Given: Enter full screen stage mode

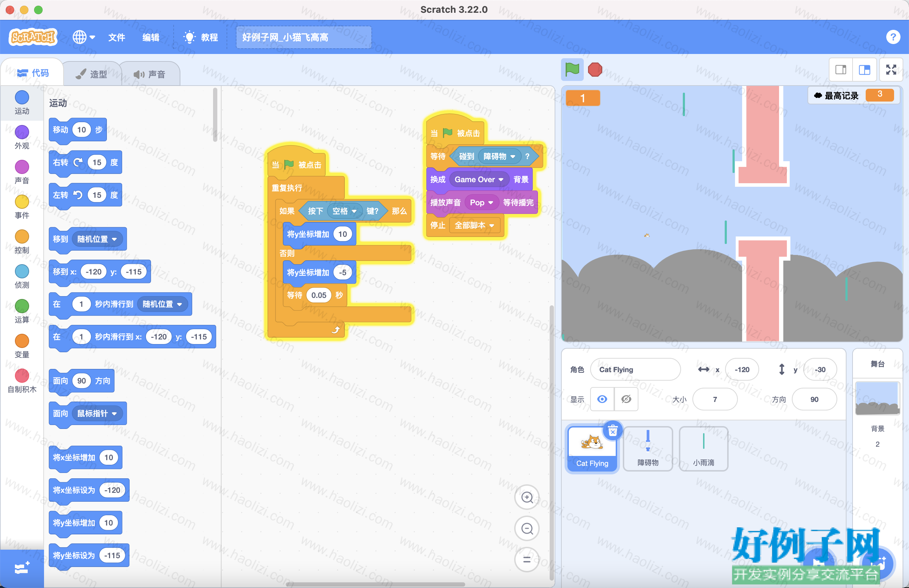Looking at the screenshot, I should point(891,70).
